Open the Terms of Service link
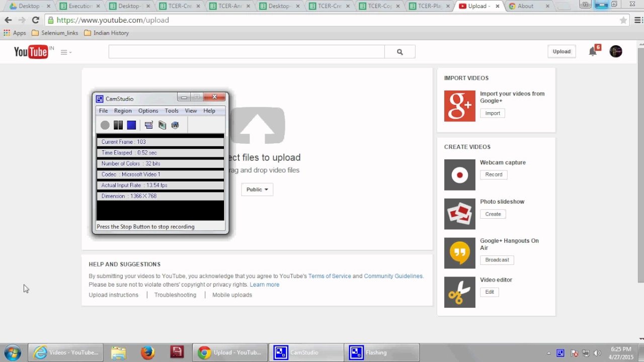This screenshot has width=644, height=362. click(330, 276)
